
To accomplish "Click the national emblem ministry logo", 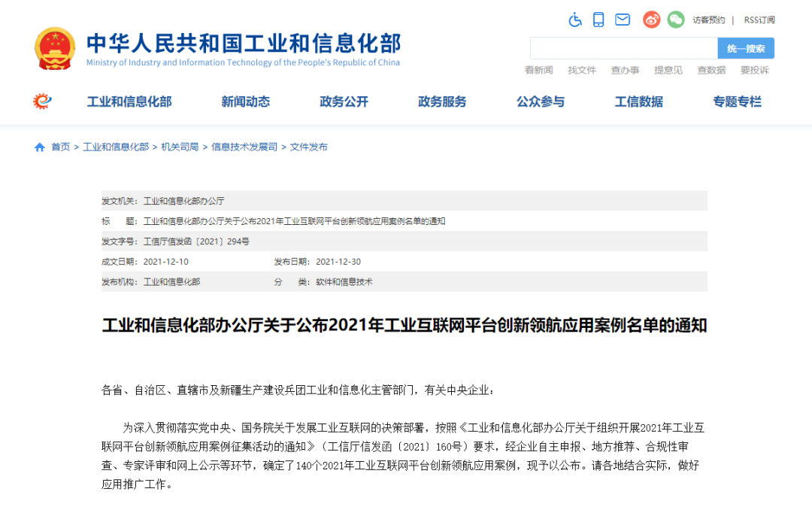I will pyautogui.click(x=55, y=47).
